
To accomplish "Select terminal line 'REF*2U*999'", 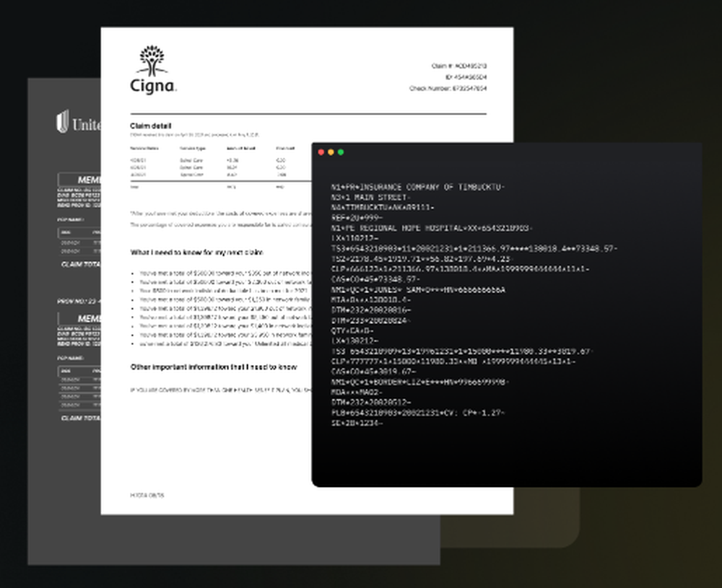I will (357, 218).
